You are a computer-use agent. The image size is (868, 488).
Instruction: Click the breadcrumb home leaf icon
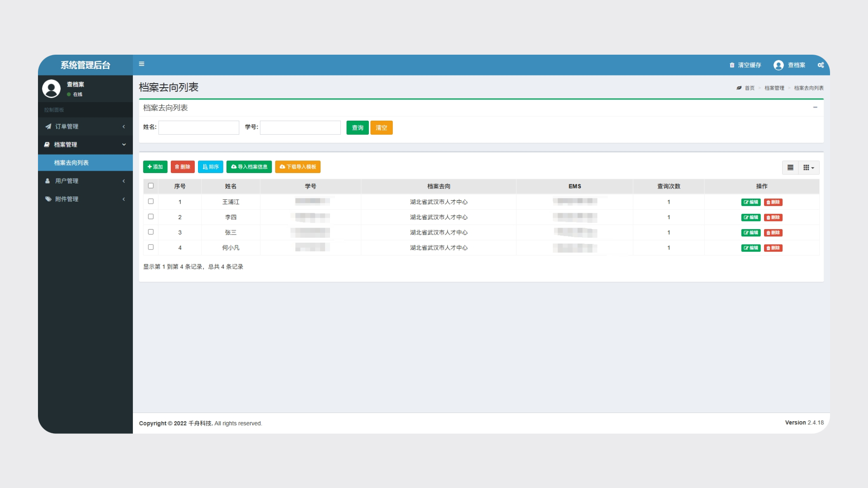point(739,88)
